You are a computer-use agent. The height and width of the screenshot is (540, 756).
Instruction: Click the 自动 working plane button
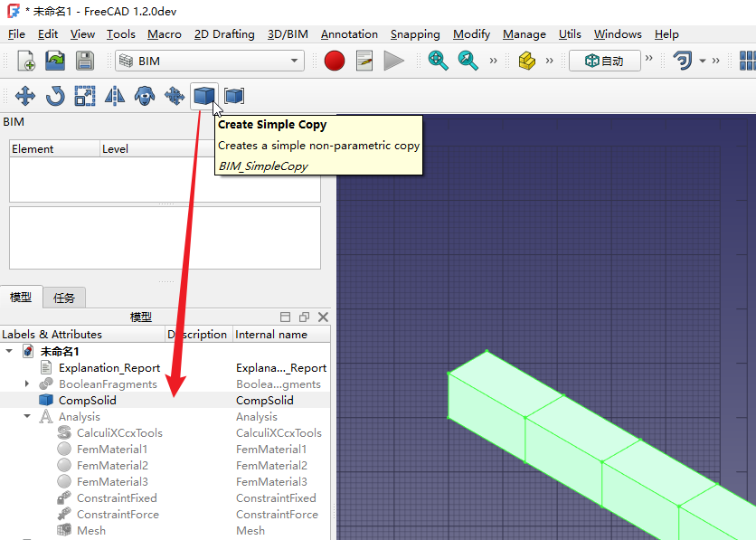(604, 61)
